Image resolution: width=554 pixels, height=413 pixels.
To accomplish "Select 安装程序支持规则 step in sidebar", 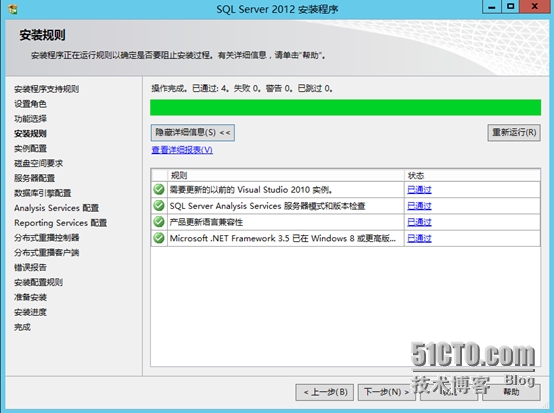I will pos(47,89).
